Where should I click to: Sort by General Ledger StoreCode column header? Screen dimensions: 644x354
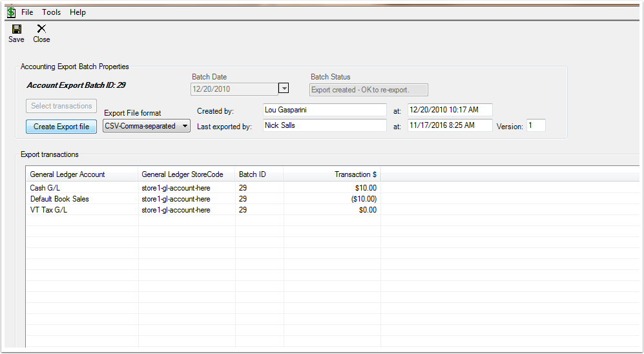coord(187,174)
